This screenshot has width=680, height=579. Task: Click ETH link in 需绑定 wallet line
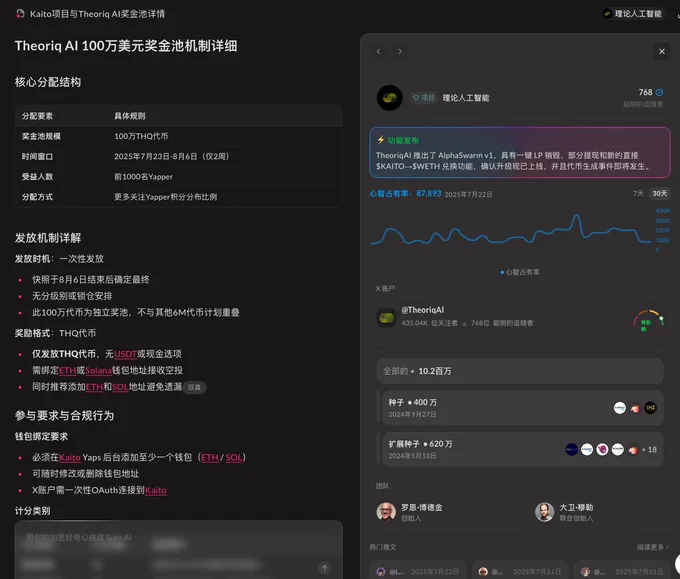coord(67,371)
